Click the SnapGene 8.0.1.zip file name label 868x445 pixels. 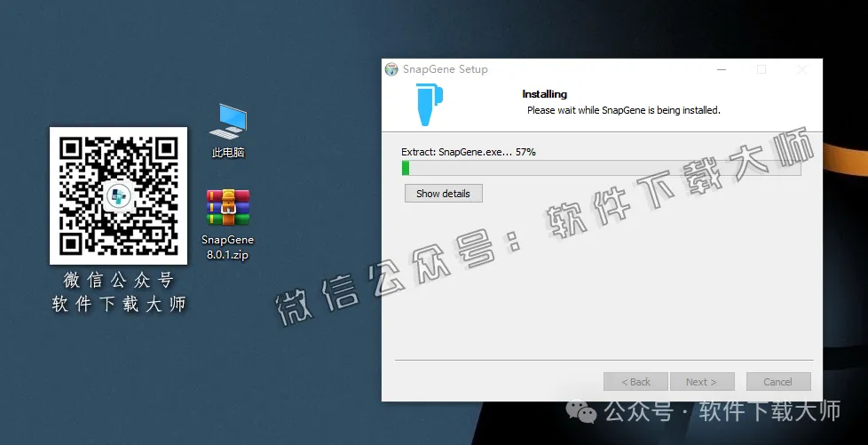[x=227, y=247]
